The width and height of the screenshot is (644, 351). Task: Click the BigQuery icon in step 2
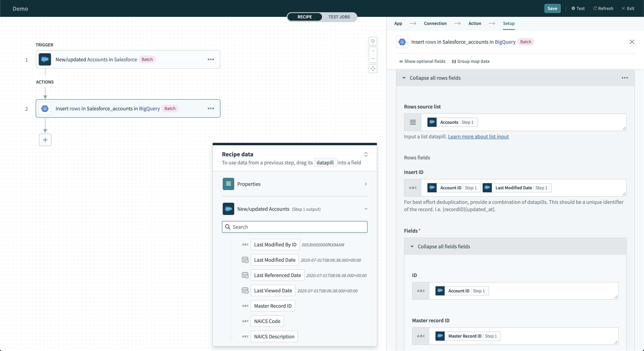[x=45, y=108]
